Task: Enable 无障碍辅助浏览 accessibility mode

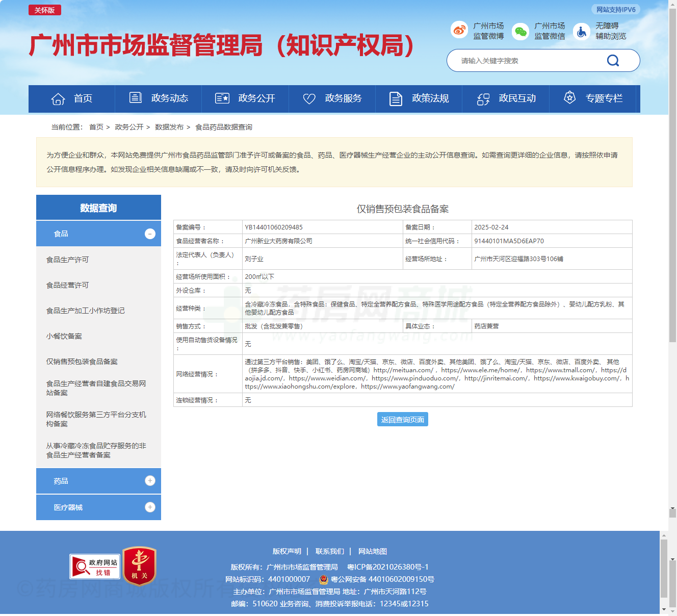Action: click(581, 31)
